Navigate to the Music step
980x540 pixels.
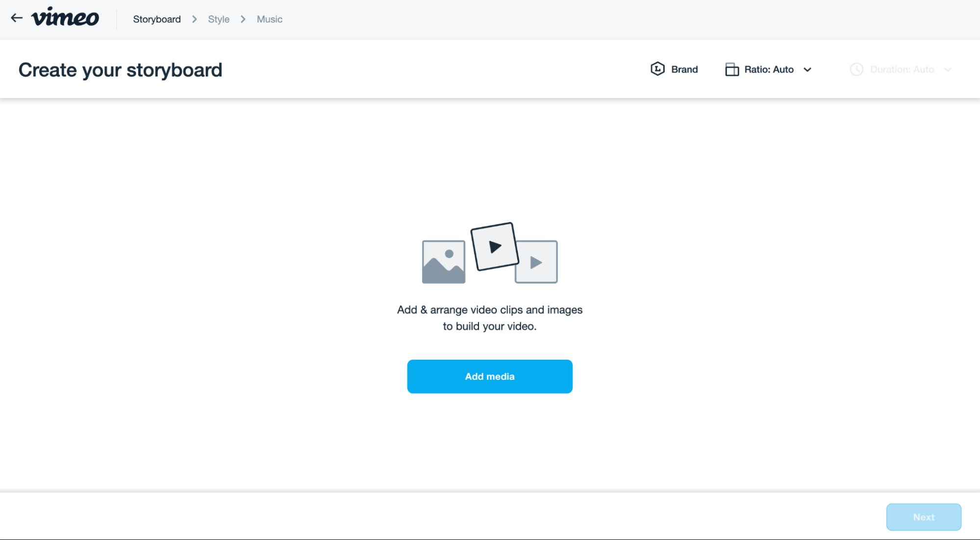coord(269,19)
